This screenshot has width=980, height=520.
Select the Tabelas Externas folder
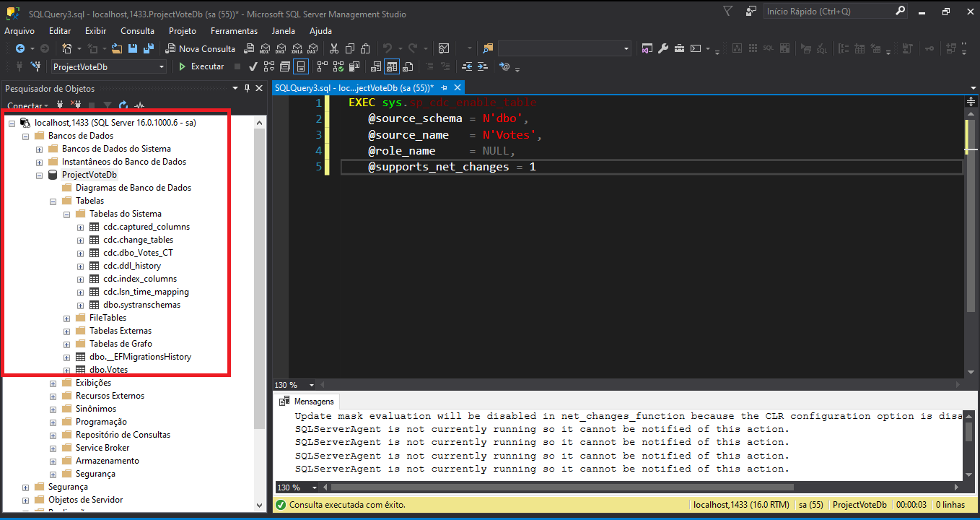121,331
